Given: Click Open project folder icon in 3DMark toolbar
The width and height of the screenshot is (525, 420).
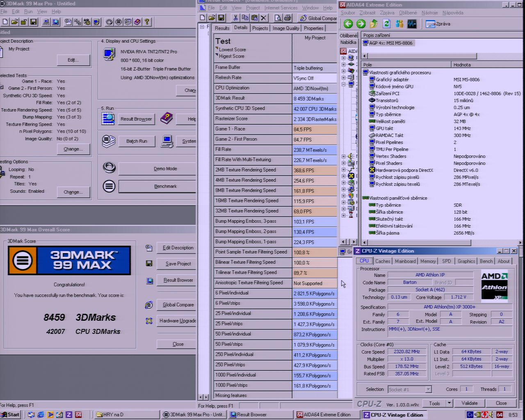Looking at the screenshot, I should click(14, 22).
